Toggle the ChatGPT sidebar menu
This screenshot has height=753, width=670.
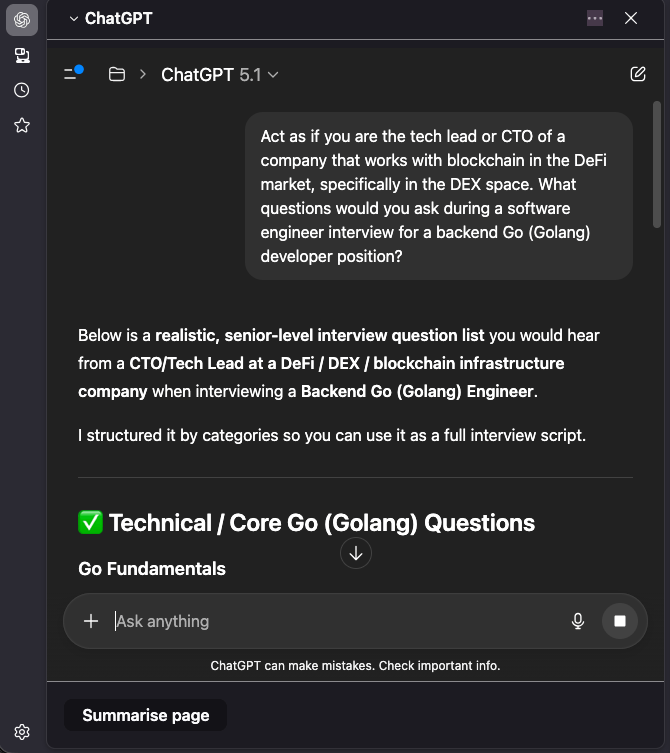73,74
